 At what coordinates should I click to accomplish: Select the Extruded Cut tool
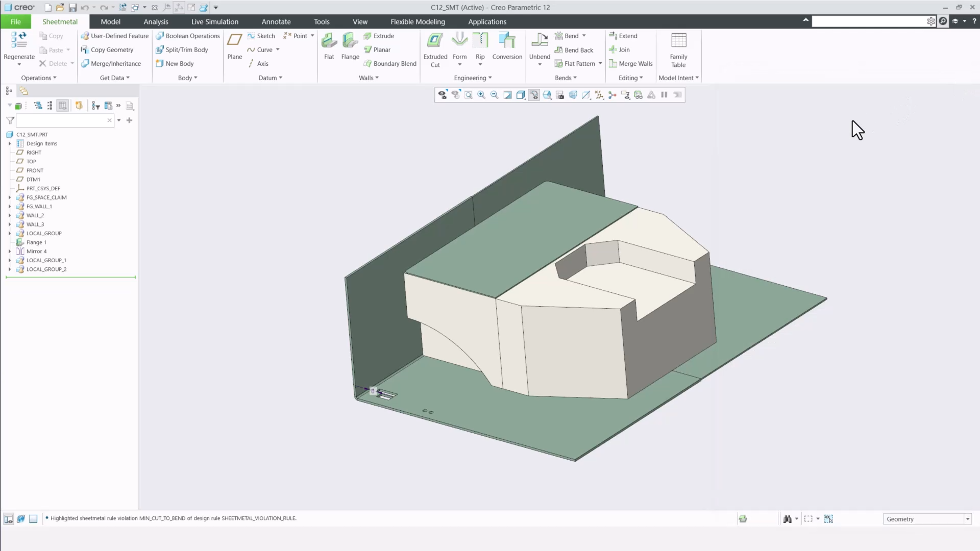pyautogui.click(x=435, y=50)
